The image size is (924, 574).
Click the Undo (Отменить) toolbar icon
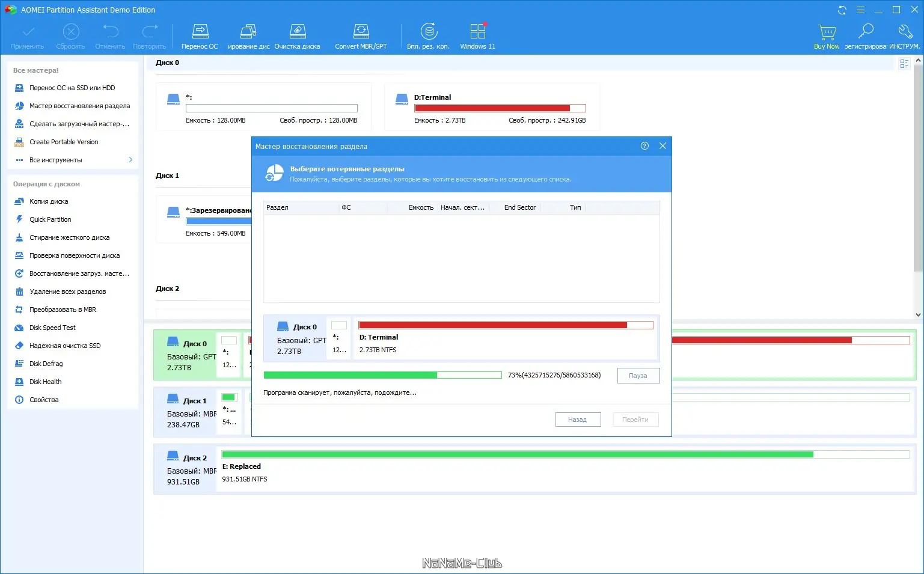110,36
